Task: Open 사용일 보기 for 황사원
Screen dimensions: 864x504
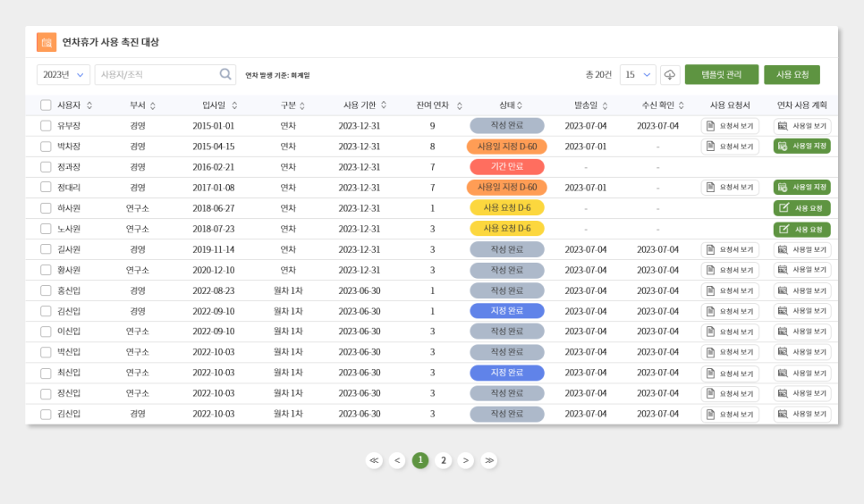Action: [802, 270]
